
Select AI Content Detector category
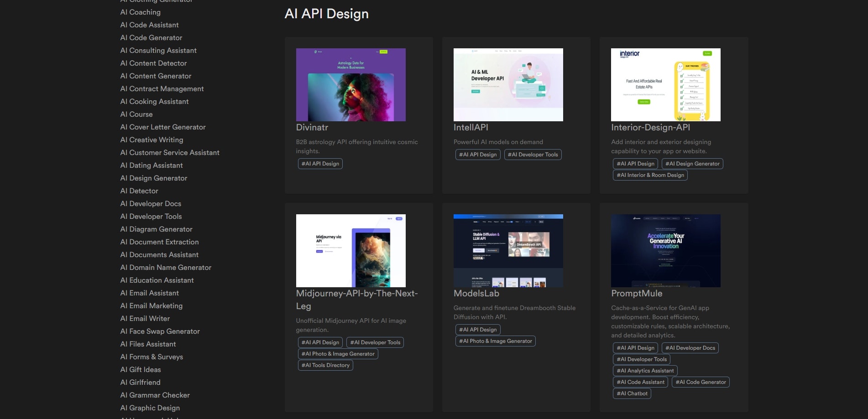153,63
